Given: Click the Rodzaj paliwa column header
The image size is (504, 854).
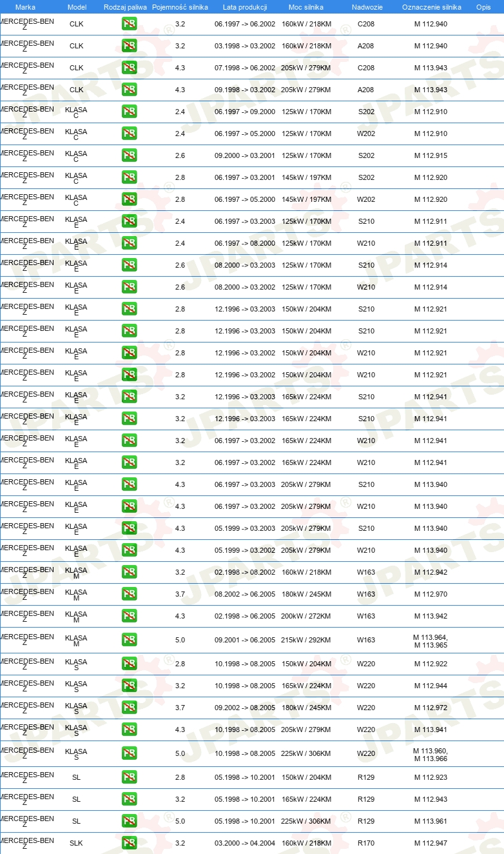Looking at the screenshot, I should (125, 6).
